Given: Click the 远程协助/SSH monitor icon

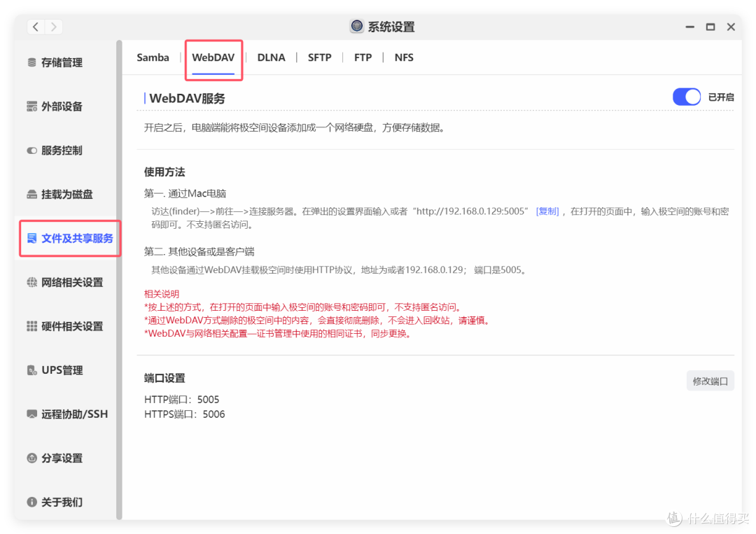Looking at the screenshot, I should pyautogui.click(x=31, y=414).
